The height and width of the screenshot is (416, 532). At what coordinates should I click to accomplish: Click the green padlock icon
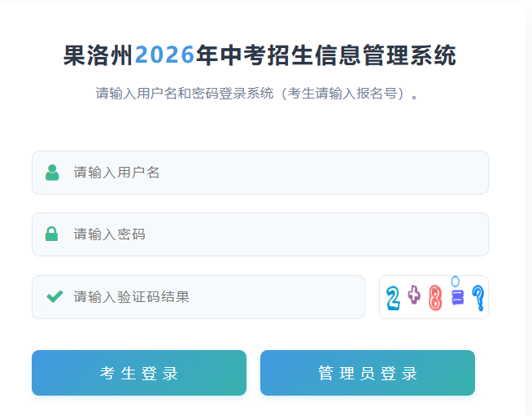click(x=51, y=234)
